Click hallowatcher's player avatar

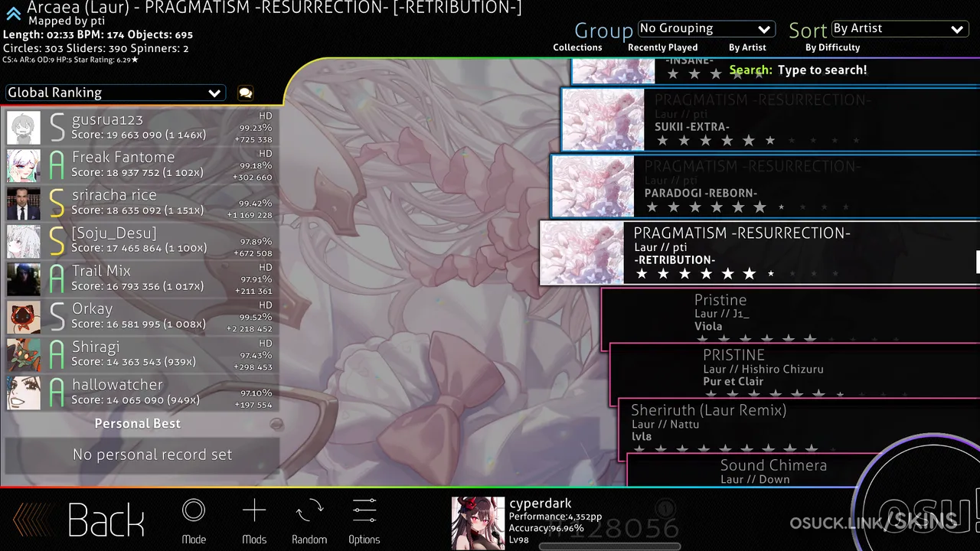(x=24, y=393)
